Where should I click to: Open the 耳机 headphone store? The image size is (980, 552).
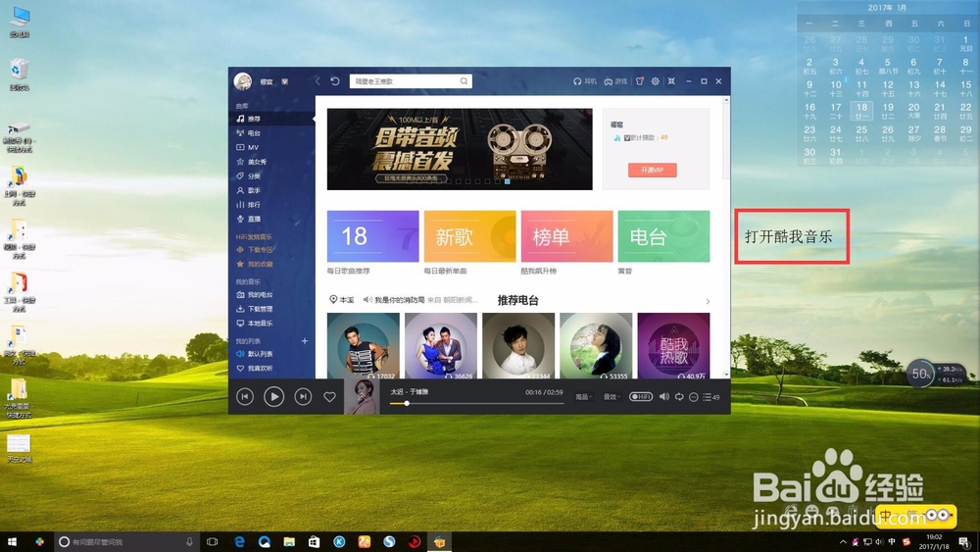tap(584, 81)
